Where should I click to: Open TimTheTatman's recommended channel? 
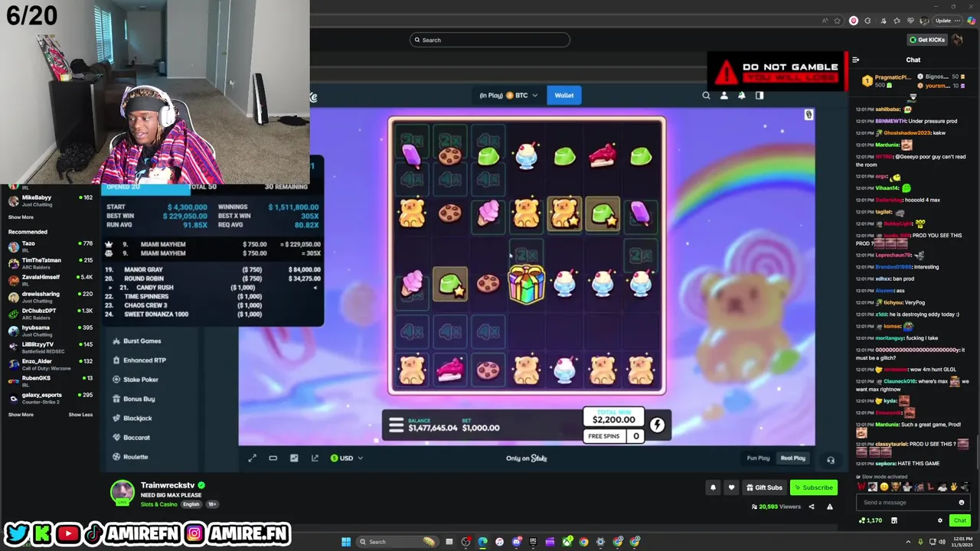50,262
